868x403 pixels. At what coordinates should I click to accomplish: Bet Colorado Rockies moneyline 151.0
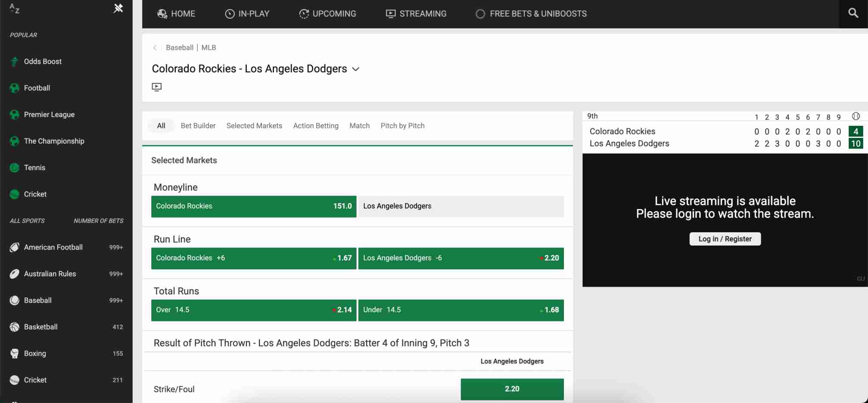click(x=254, y=206)
